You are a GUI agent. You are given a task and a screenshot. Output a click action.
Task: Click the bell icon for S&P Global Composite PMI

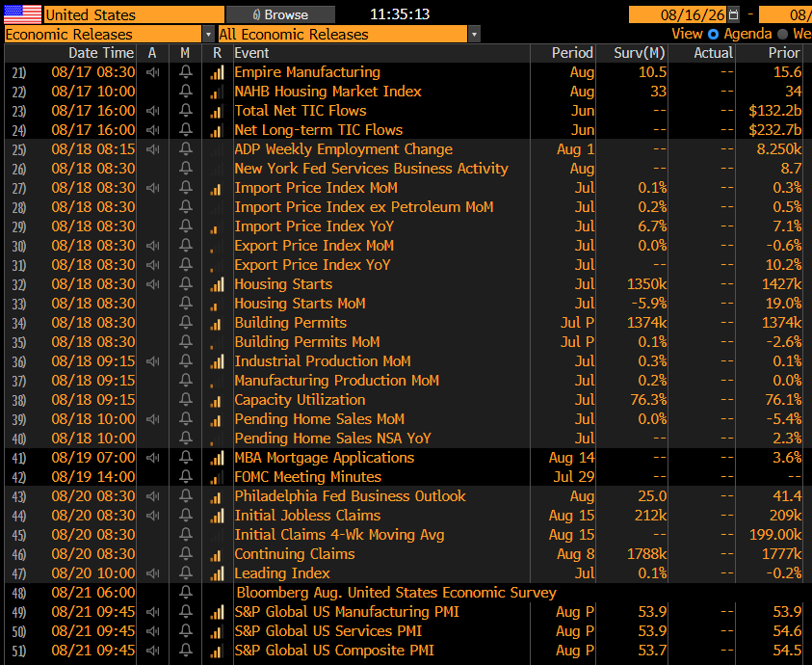coord(185,650)
